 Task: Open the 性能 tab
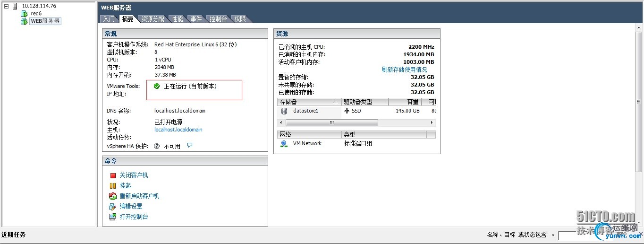coord(177,19)
